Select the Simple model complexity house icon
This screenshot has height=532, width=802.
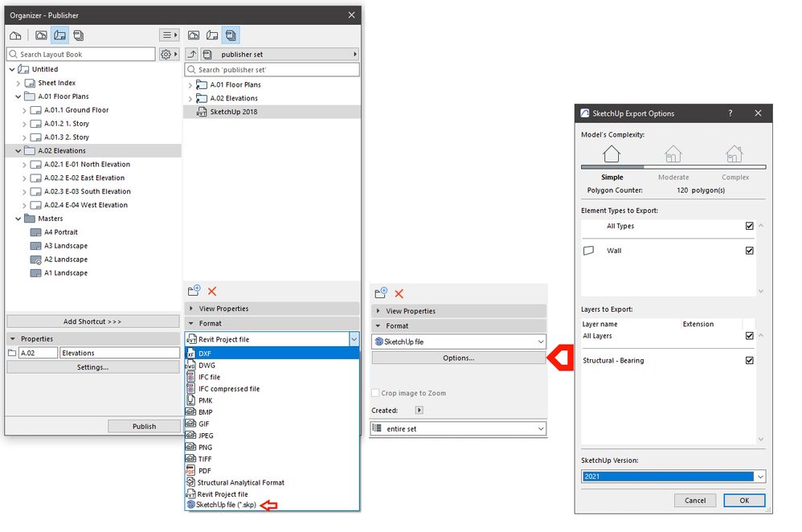(x=612, y=153)
